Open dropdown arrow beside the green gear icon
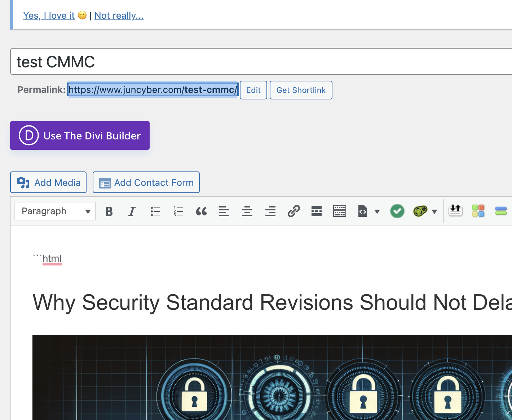Screen dimensions: 512x420 click(x=434, y=211)
